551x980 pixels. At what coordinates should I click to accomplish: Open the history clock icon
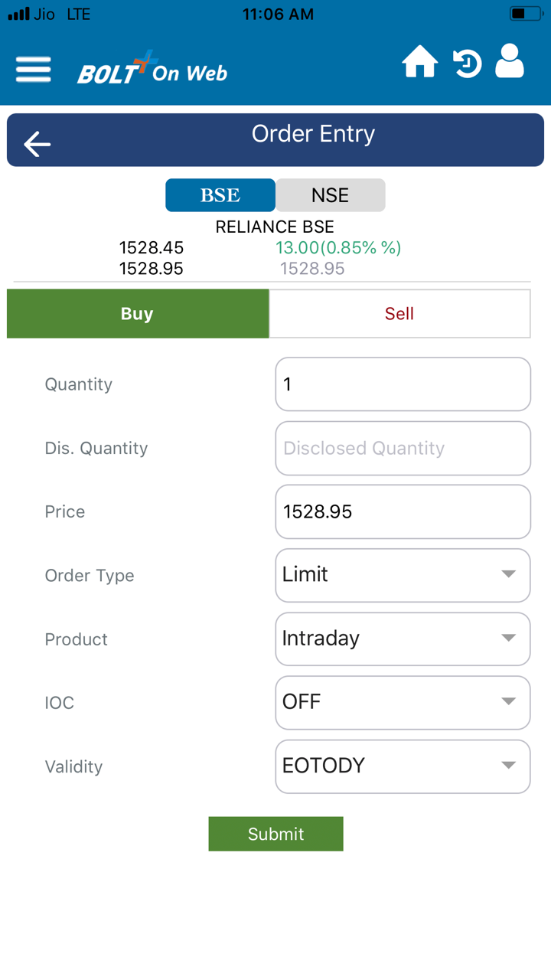[467, 64]
